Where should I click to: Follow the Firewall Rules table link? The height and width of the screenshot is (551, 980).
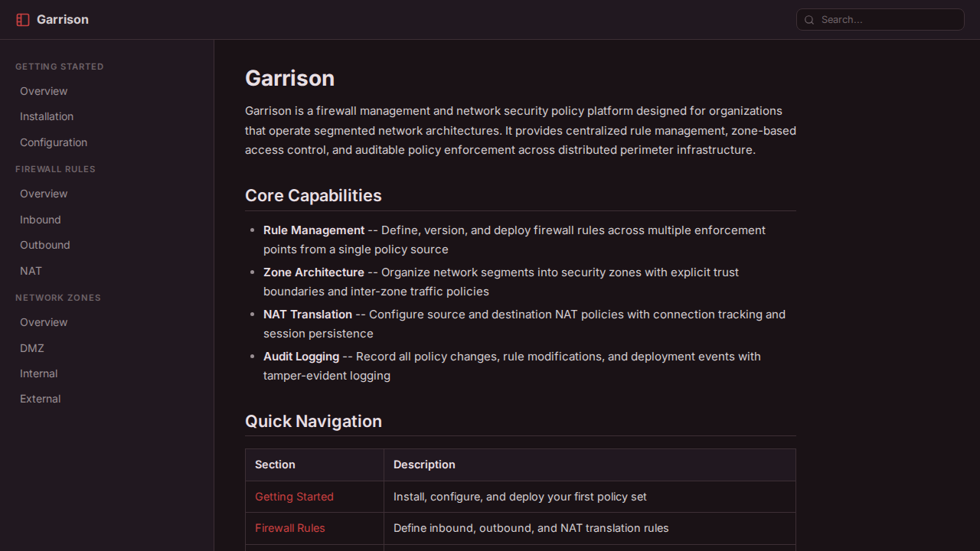(x=290, y=528)
